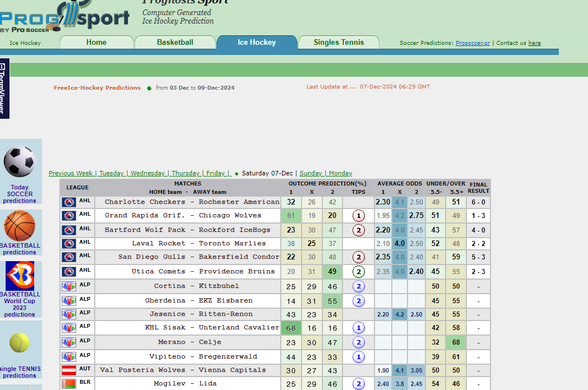This screenshot has height=390, width=588.
Task: Click Austria flag for Val Pusteria row
Action: click(69, 370)
